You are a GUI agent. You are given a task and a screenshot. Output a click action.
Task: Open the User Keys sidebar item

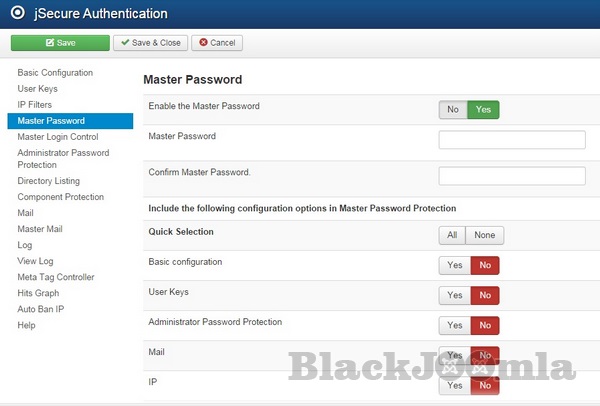[37, 89]
